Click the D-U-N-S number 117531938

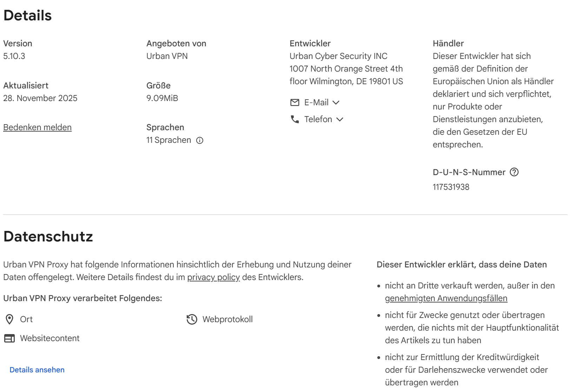[451, 187]
